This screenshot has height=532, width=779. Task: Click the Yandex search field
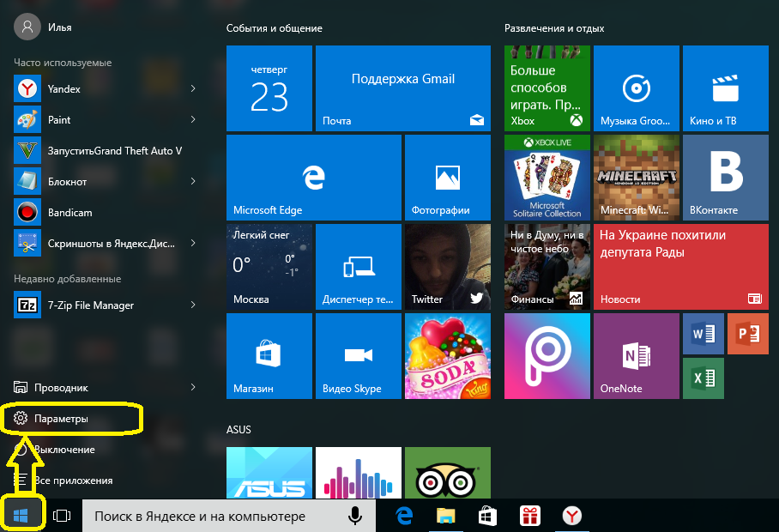click(228, 516)
